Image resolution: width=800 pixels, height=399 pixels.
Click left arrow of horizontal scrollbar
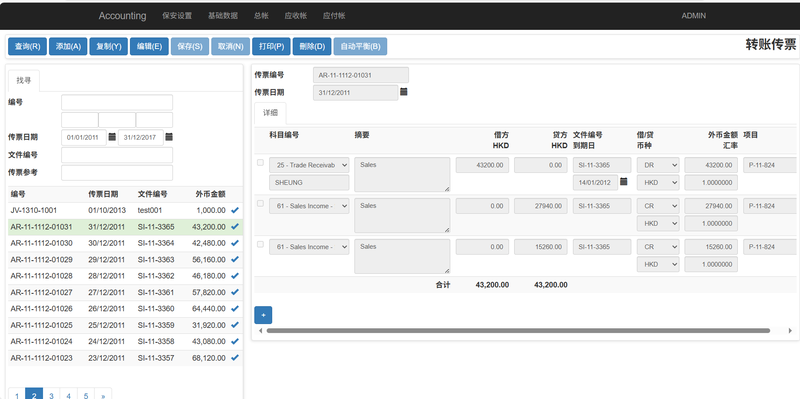click(x=261, y=331)
